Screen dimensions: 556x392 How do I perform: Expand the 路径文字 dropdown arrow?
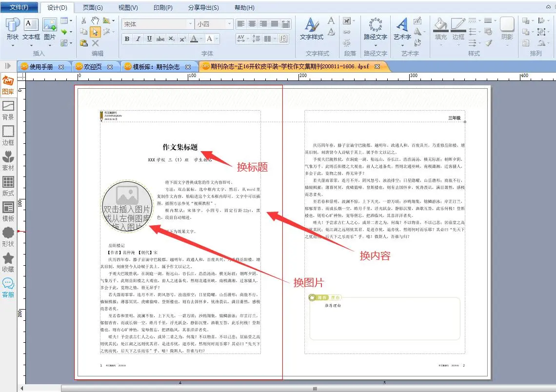coord(376,45)
